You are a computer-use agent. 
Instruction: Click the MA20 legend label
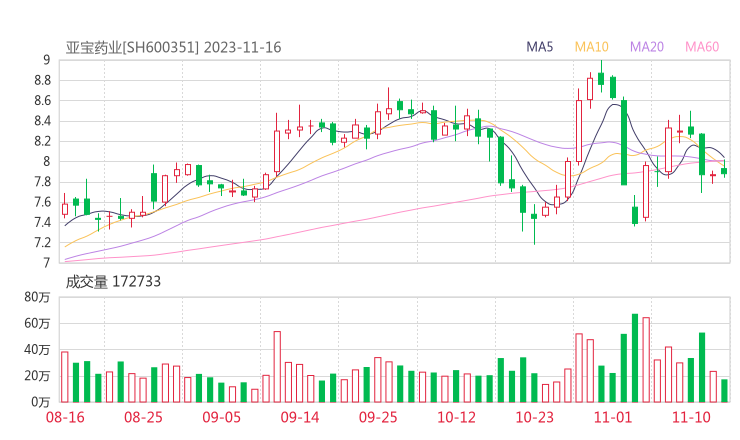point(647,47)
